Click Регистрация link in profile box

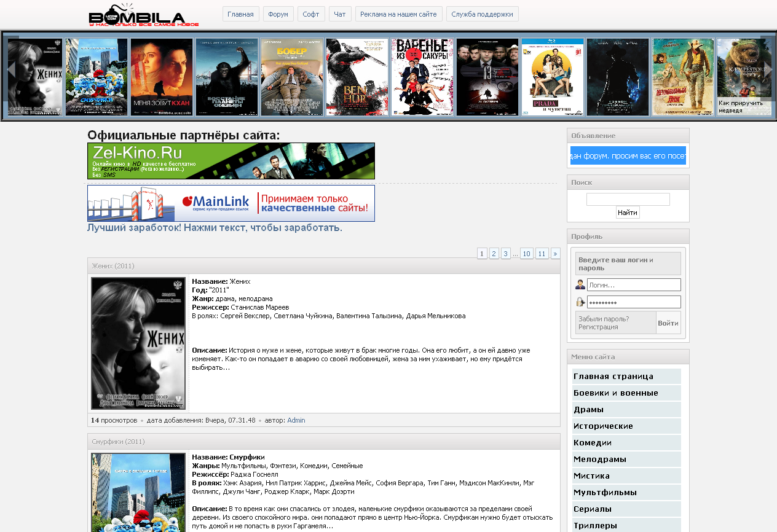click(x=598, y=327)
